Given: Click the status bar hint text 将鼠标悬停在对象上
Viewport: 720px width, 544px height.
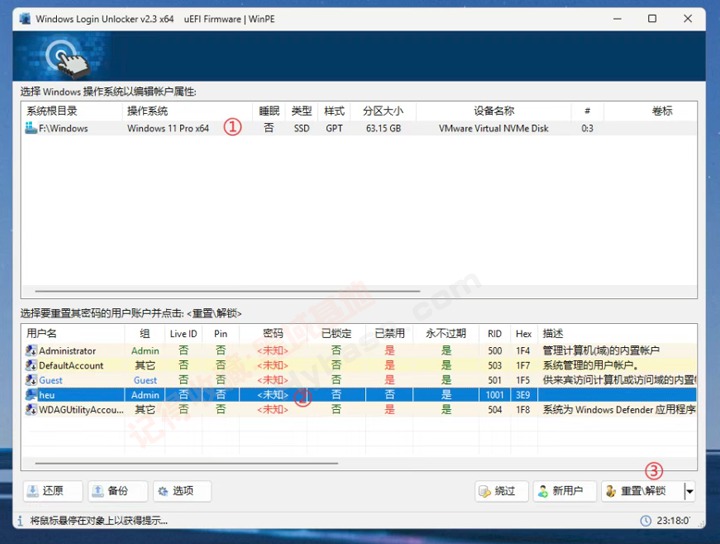Looking at the screenshot, I should tap(99, 521).
